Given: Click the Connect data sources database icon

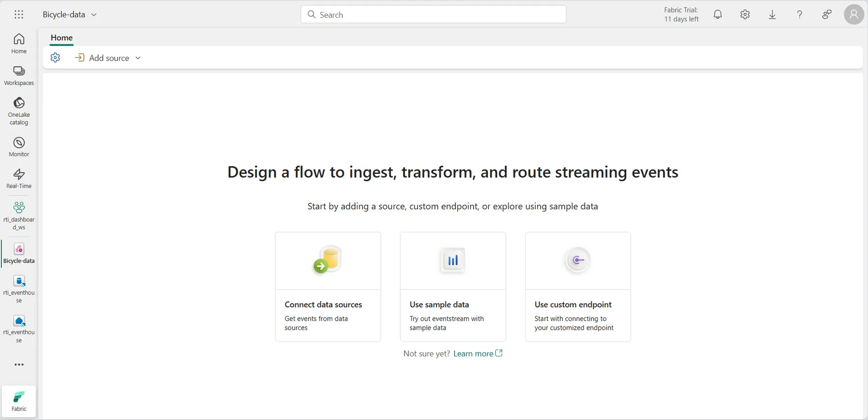Looking at the screenshot, I should tap(327, 260).
